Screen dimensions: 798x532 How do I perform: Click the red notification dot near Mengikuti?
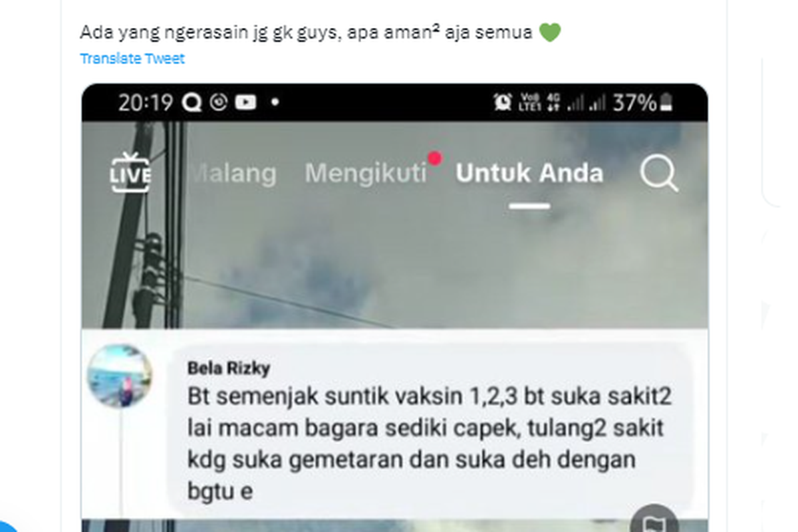pos(435,158)
